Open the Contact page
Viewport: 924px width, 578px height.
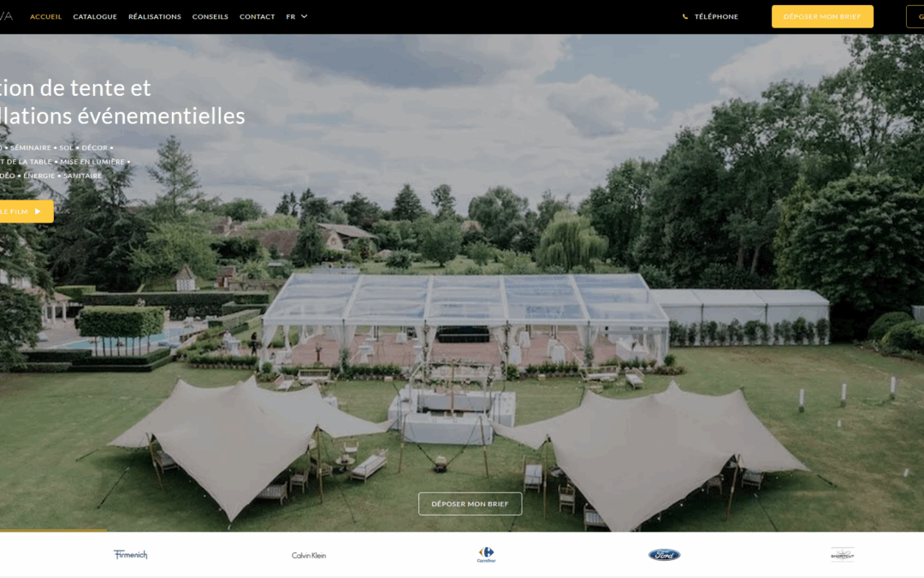coord(257,16)
